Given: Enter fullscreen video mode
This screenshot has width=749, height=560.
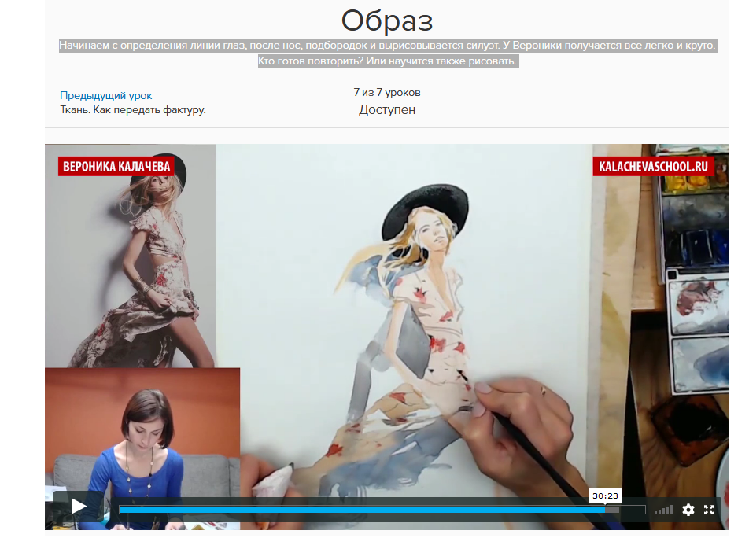Looking at the screenshot, I should pyautogui.click(x=709, y=510).
